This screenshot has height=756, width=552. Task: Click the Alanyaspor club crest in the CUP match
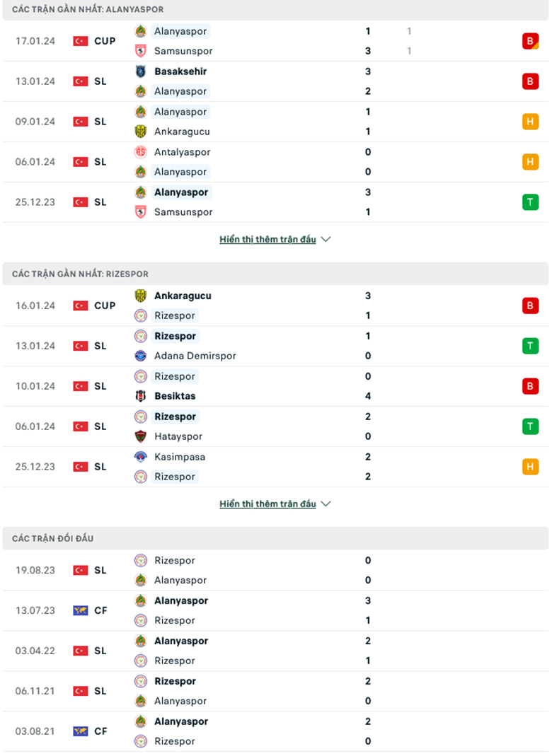pos(142,31)
